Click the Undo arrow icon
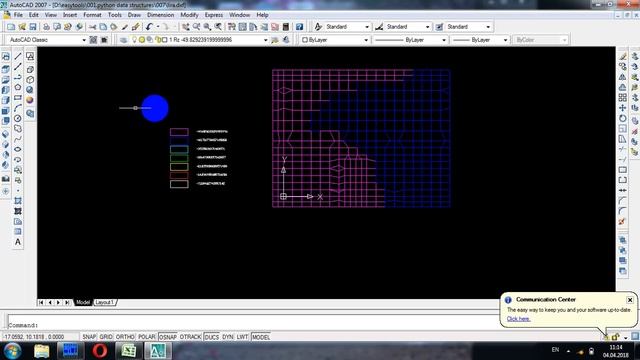Viewport: 640px width, 360px height. (x=149, y=27)
